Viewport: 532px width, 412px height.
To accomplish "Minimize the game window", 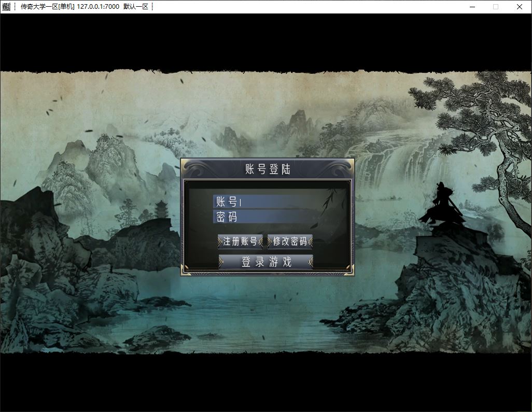I will [x=472, y=7].
